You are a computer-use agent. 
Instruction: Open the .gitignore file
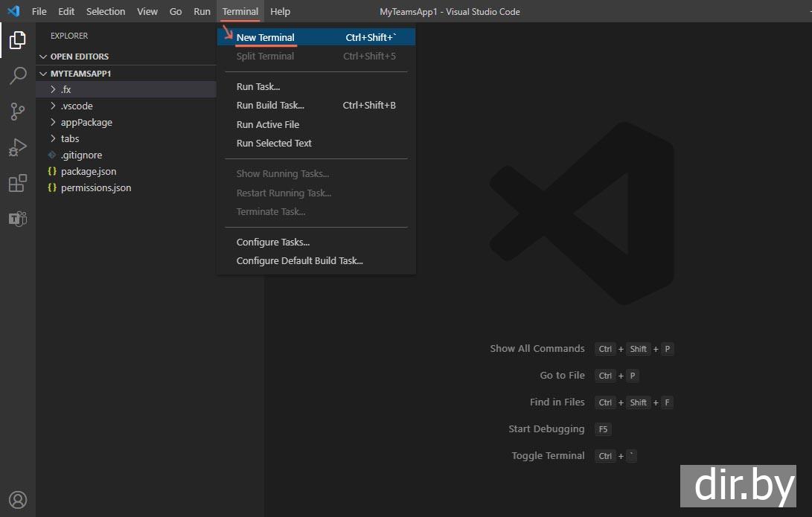click(81, 155)
